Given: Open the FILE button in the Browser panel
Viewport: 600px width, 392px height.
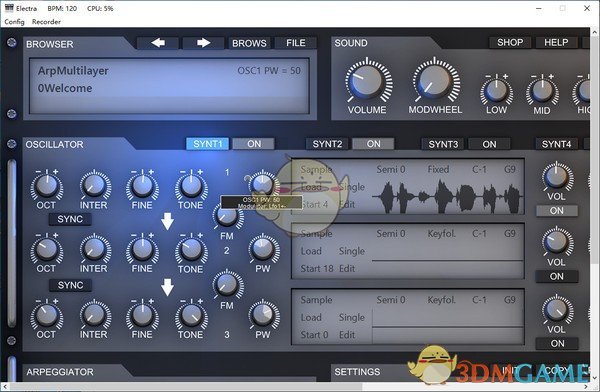Looking at the screenshot, I should click(296, 43).
